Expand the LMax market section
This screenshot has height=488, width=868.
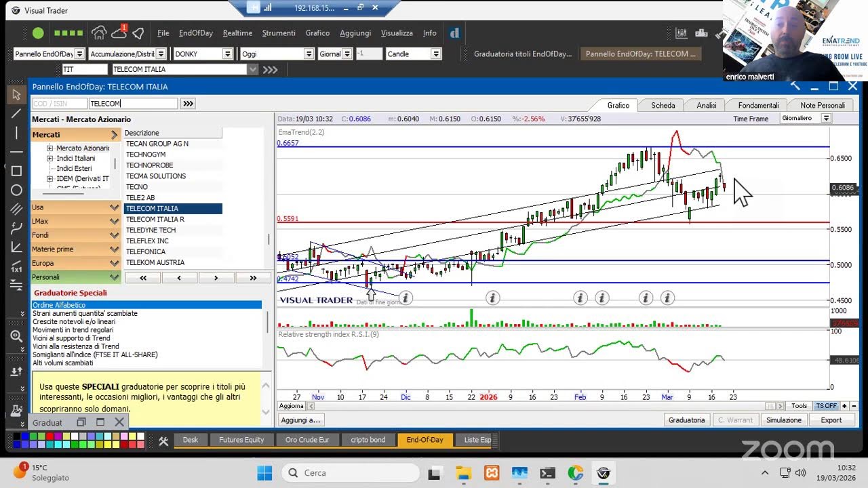[76, 221]
